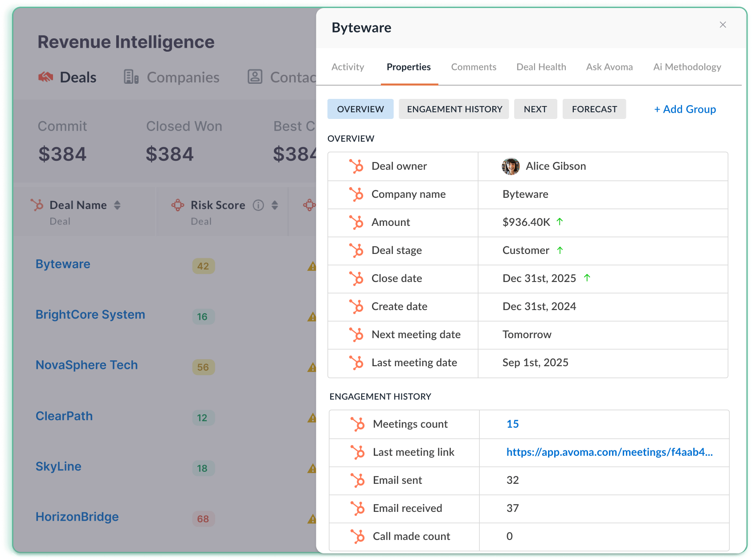Click BrightCore System risk score badge 16
The height and width of the screenshot is (560, 752).
click(203, 317)
